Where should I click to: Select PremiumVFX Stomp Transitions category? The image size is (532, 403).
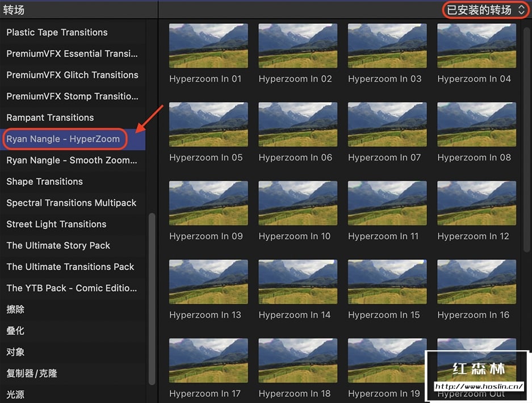tap(73, 96)
